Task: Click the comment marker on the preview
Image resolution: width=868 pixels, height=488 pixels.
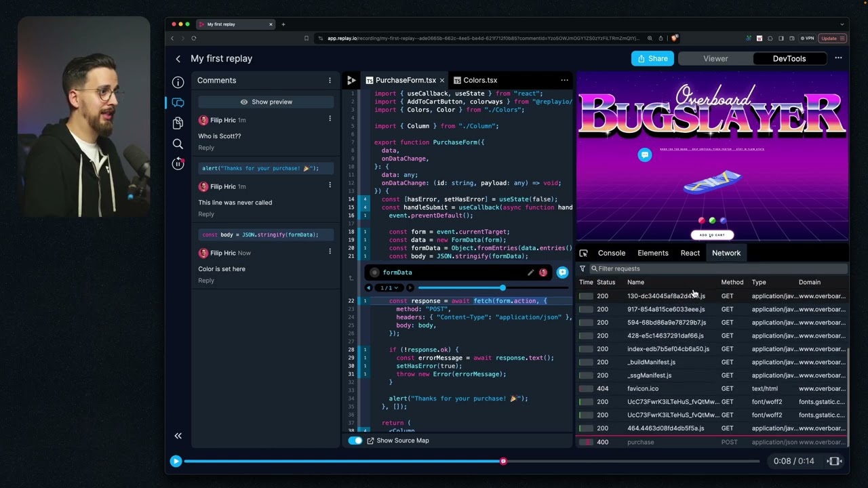Action: click(x=645, y=155)
